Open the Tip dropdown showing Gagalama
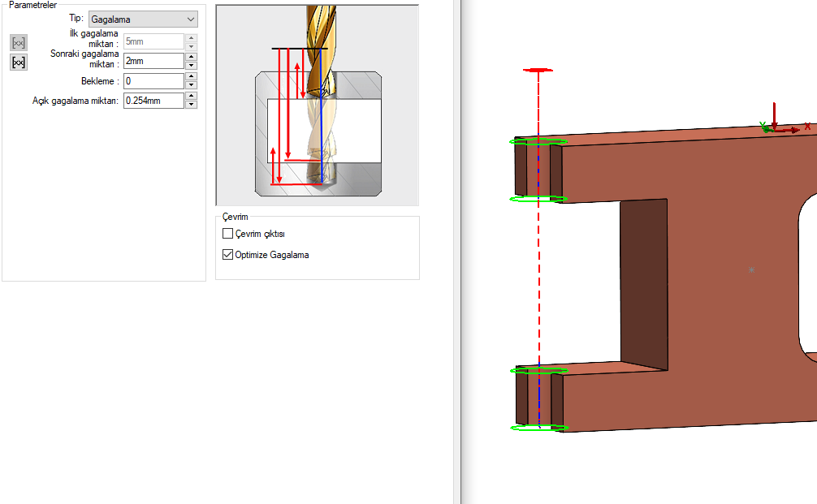Viewport: 817px width, 504px height. [143, 19]
